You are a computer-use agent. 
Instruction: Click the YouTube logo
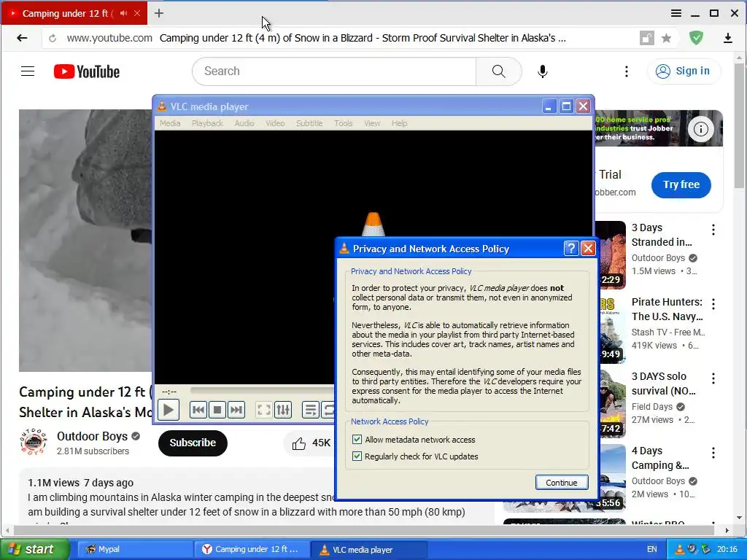point(87,71)
